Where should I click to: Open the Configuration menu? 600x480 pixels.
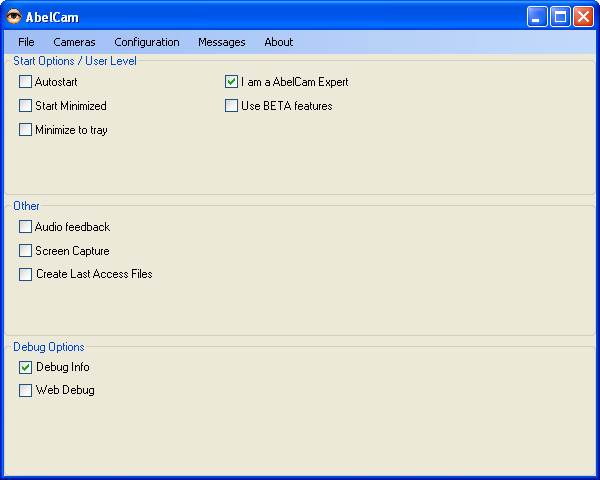[x=147, y=42]
